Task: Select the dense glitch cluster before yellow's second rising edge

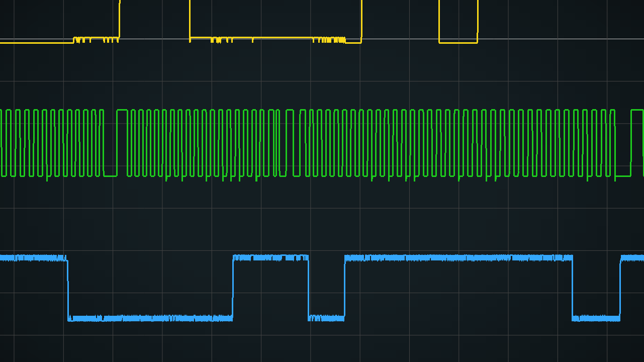Action: pyautogui.click(x=329, y=40)
